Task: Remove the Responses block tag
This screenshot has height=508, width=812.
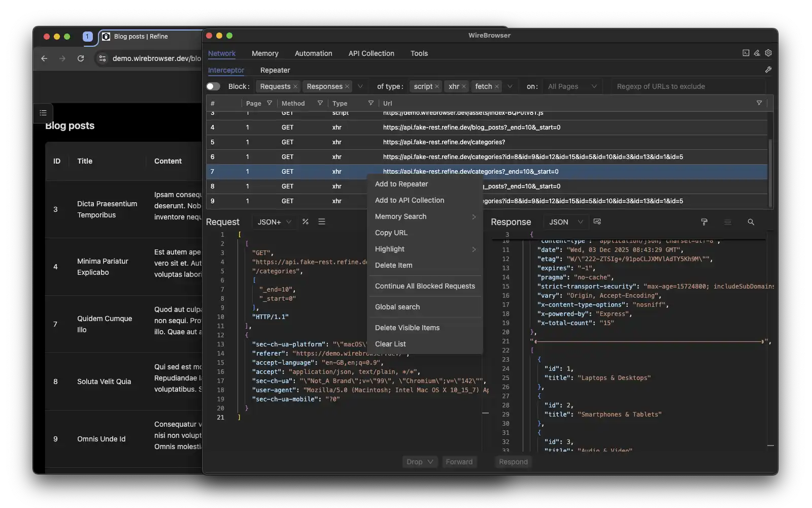Action: 347,87
